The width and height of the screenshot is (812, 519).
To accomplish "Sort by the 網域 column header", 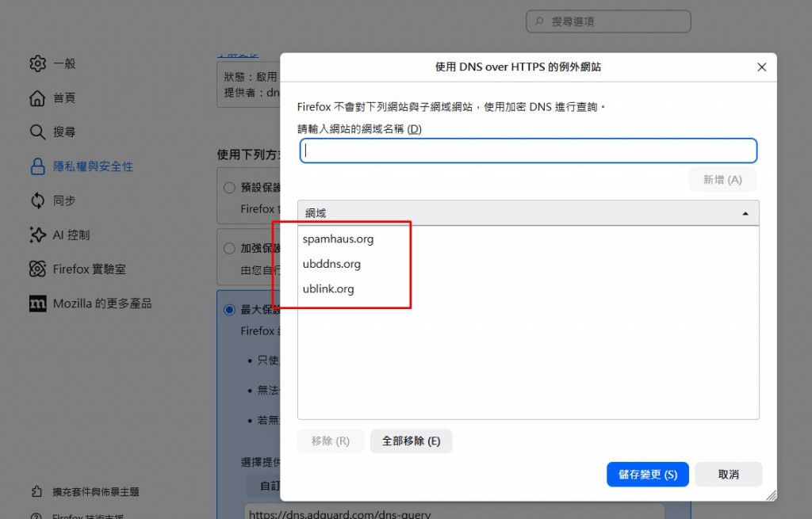I will (528, 212).
